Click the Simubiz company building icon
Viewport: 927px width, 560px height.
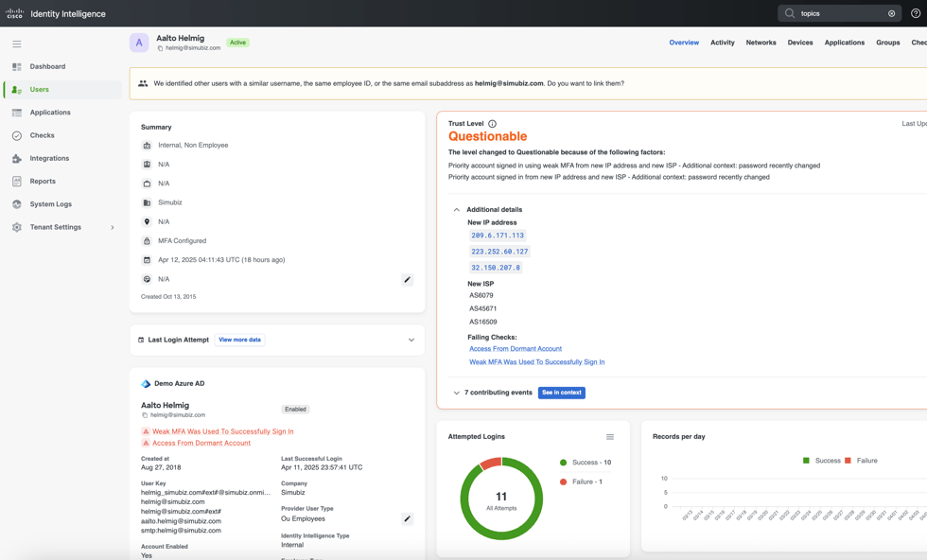click(x=147, y=202)
